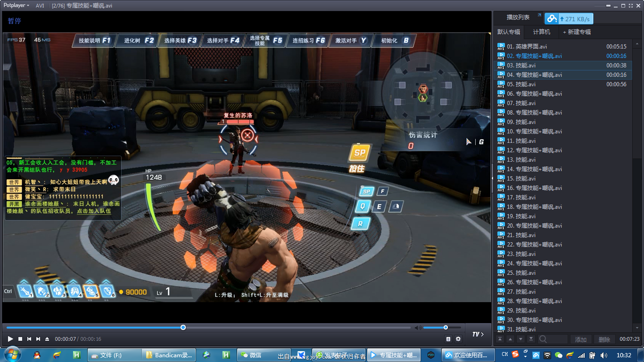The image size is (644, 362).
Task: Move item to bottom of playlist button
Action: point(531,339)
